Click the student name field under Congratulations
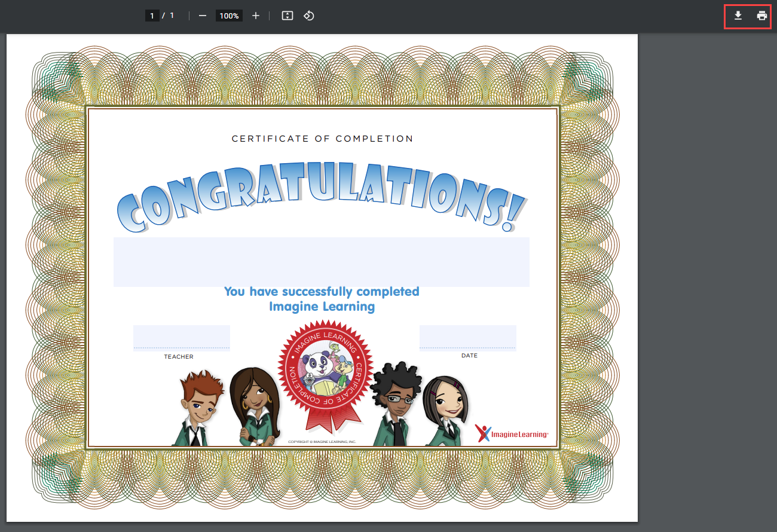Image resolution: width=777 pixels, height=532 pixels. coord(321,262)
